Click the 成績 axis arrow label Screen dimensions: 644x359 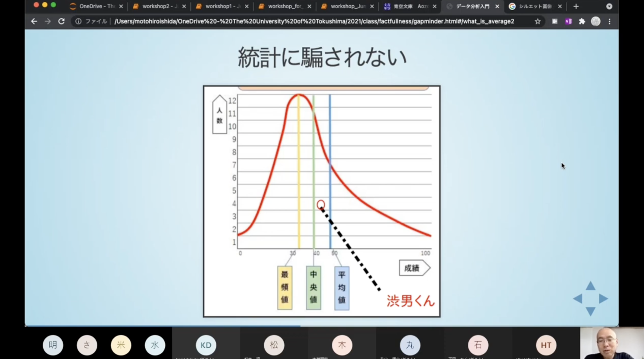[x=414, y=268]
